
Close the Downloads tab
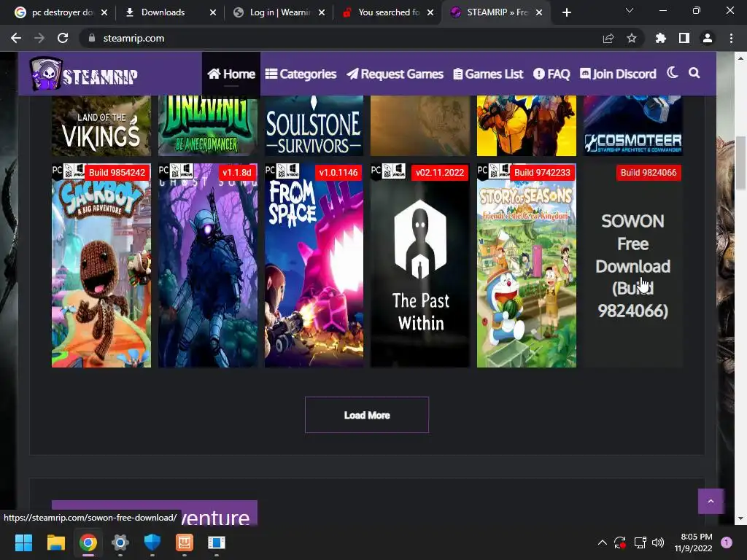[213, 12]
